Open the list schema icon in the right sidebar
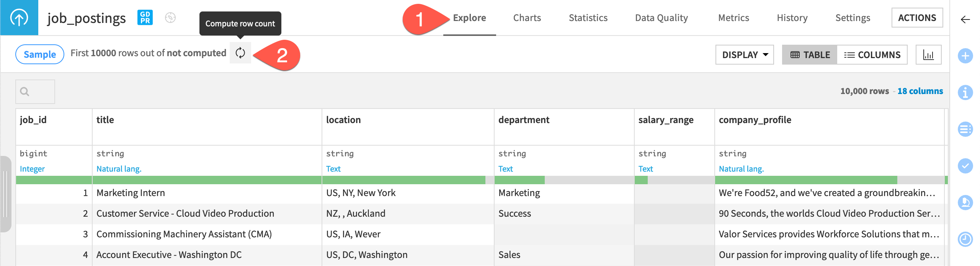 tap(965, 129)
